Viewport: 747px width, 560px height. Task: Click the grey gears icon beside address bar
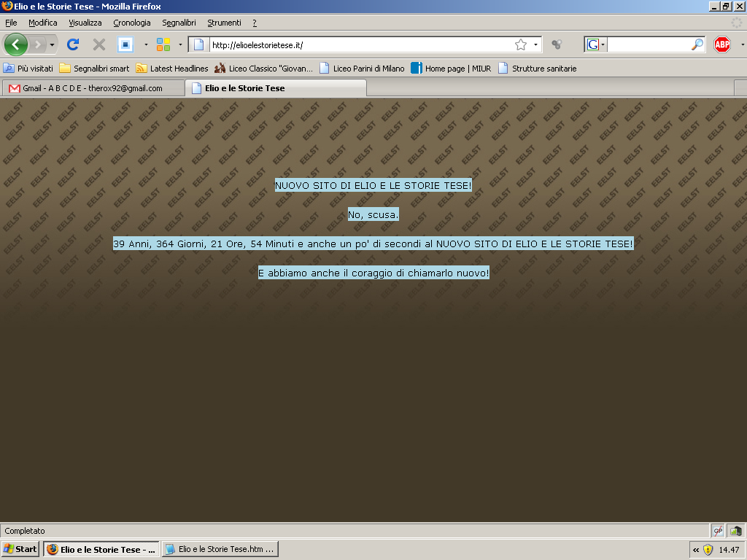tap(557, 44)
